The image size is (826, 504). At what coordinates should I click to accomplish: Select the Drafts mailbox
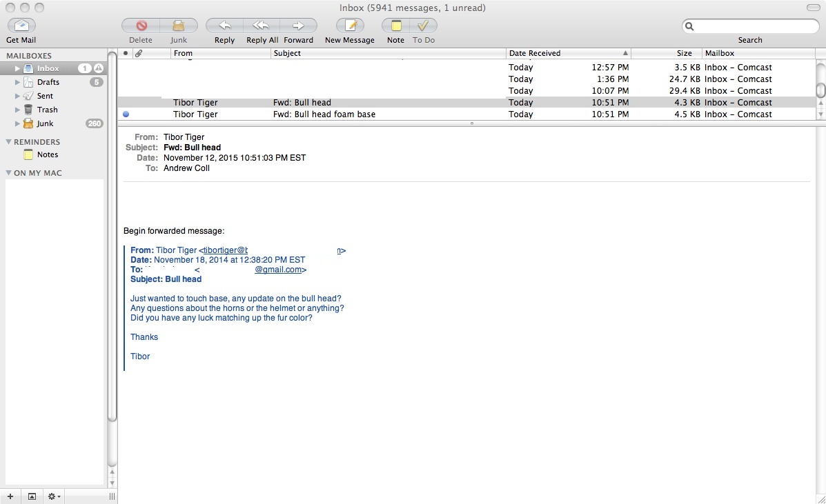click(x=48, y=82)
